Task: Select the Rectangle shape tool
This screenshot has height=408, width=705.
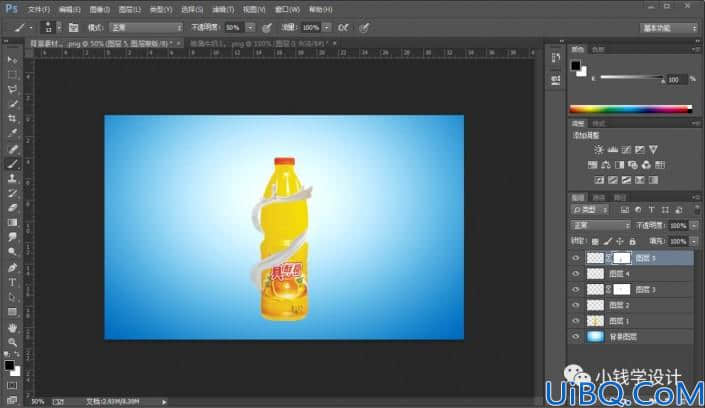Action: (x=12, y=312)
